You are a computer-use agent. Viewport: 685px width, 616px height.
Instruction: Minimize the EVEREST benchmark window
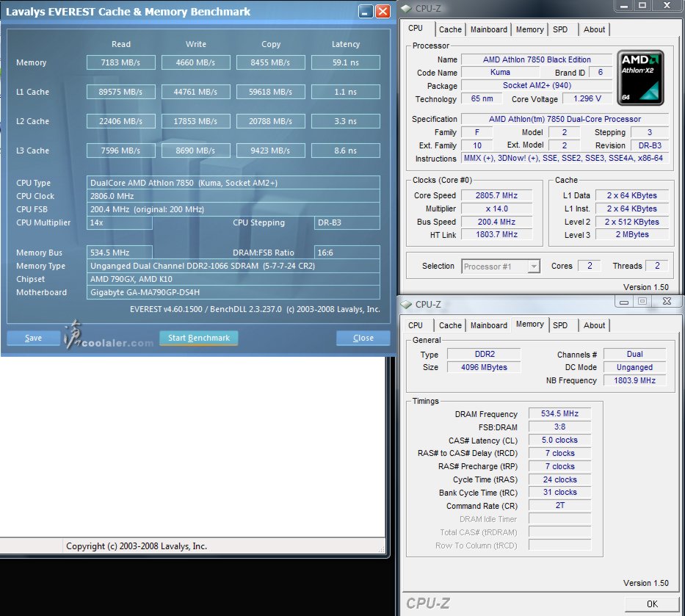click(366, 11)
